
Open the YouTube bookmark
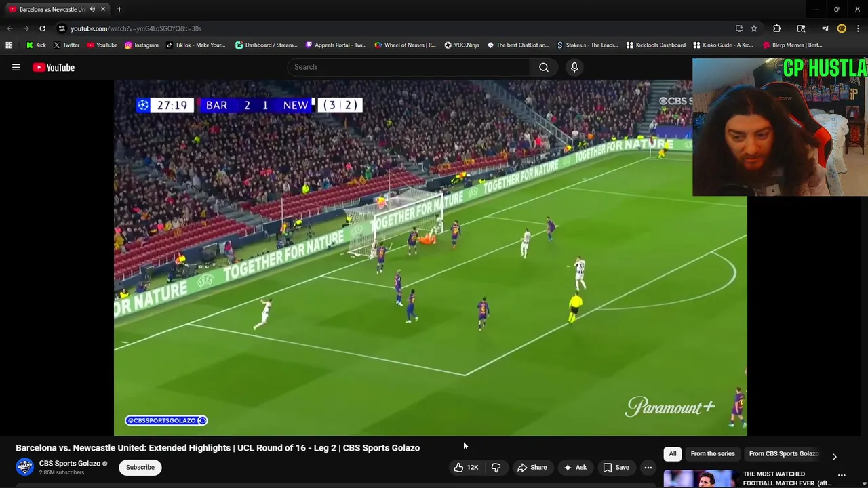[x=102, y=45]
